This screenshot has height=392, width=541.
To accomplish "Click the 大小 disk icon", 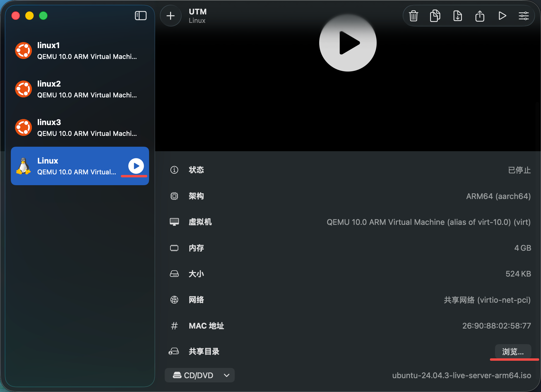I will (174, 274).
